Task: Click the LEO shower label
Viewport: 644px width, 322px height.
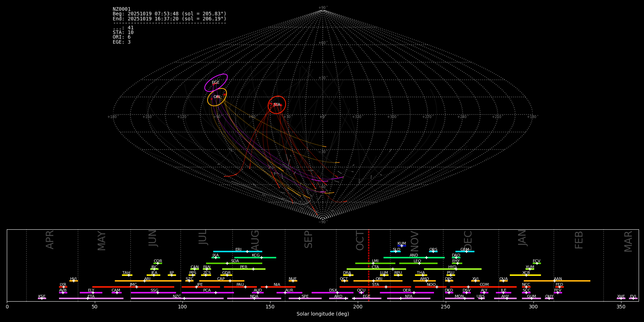Action: coord(417,261)
